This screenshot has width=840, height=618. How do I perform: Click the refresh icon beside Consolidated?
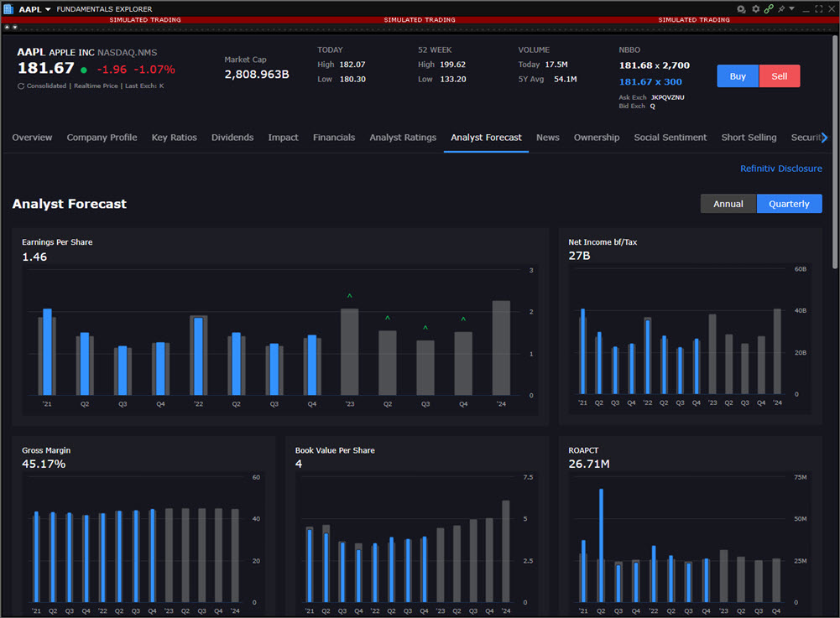tap(21, 86)
